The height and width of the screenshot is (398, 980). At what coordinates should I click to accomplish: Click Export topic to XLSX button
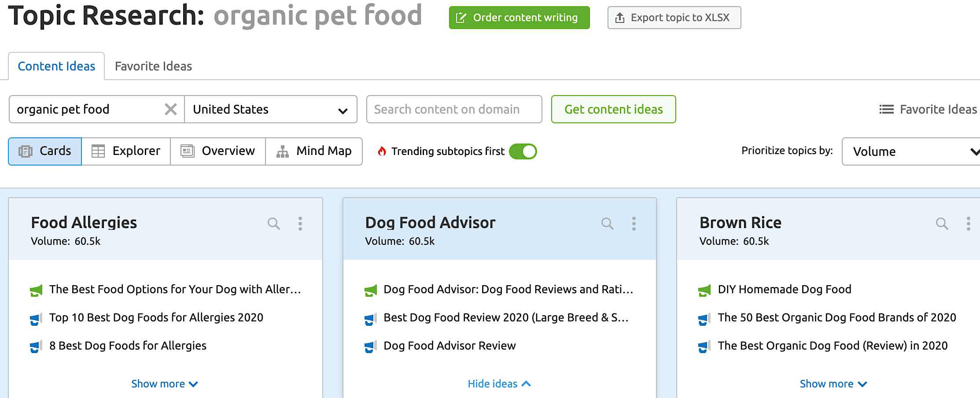click(x=674, y=18)
